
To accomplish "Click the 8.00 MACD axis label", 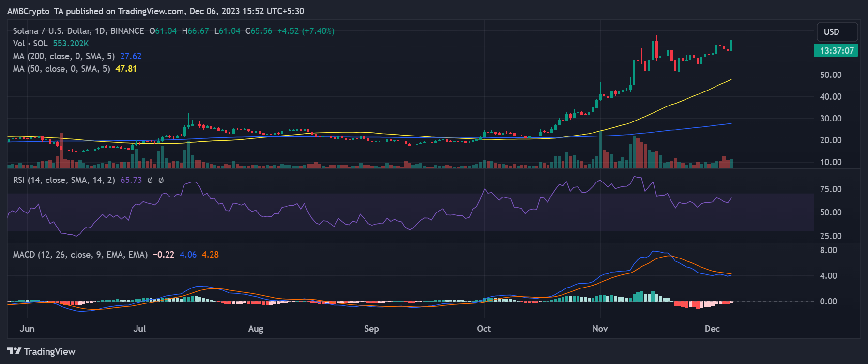I will (828, 250).
